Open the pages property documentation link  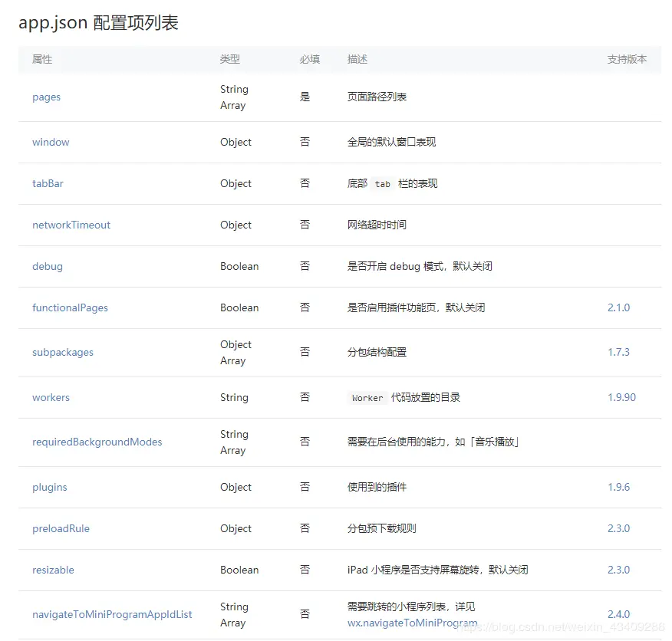click(x=46, y=97)
